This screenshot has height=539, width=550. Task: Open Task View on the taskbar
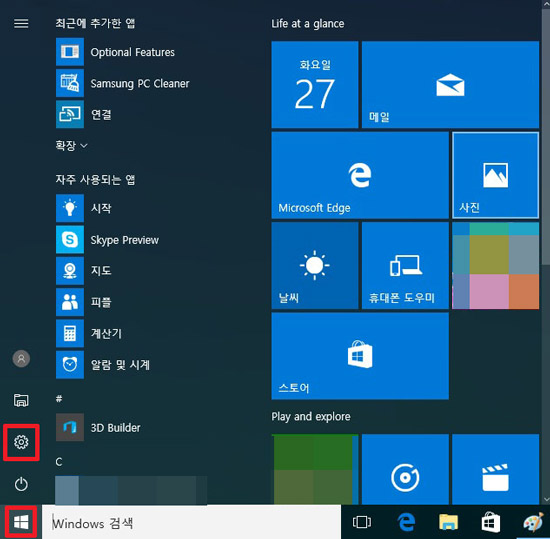pyautogui.click(x=362, y=522)
